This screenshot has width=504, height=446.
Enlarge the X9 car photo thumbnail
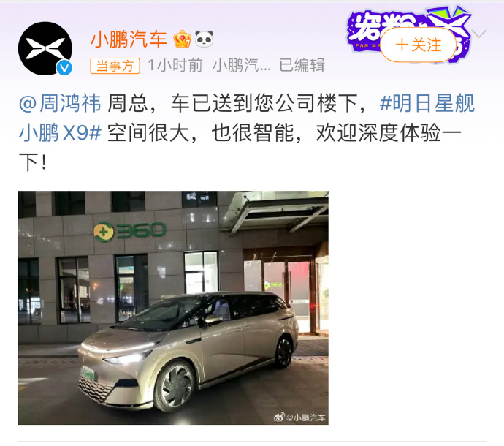pos(173,308)
